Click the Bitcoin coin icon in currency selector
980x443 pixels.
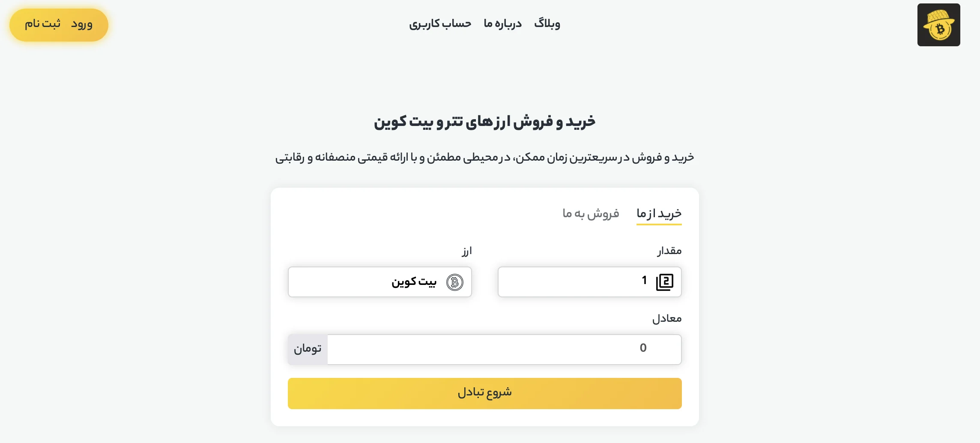tap(454, 282)
